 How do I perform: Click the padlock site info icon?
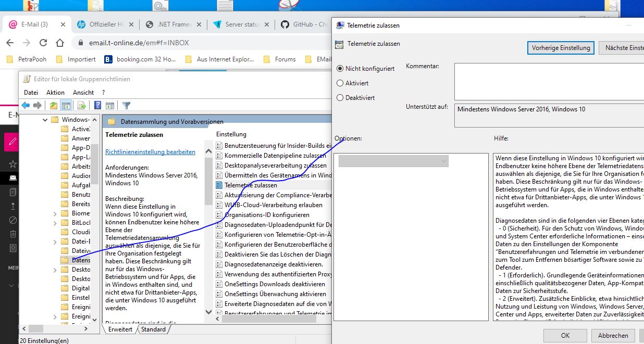81,43
